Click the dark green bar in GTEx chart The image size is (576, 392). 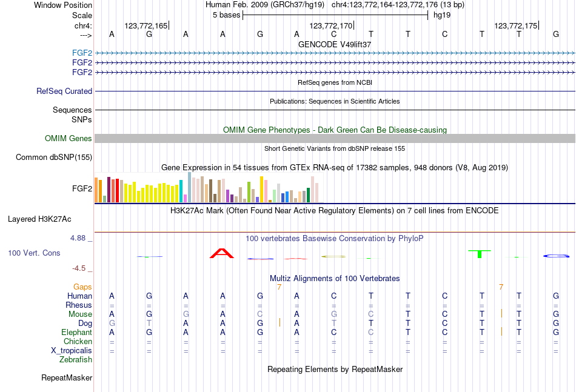coord(308,195)
